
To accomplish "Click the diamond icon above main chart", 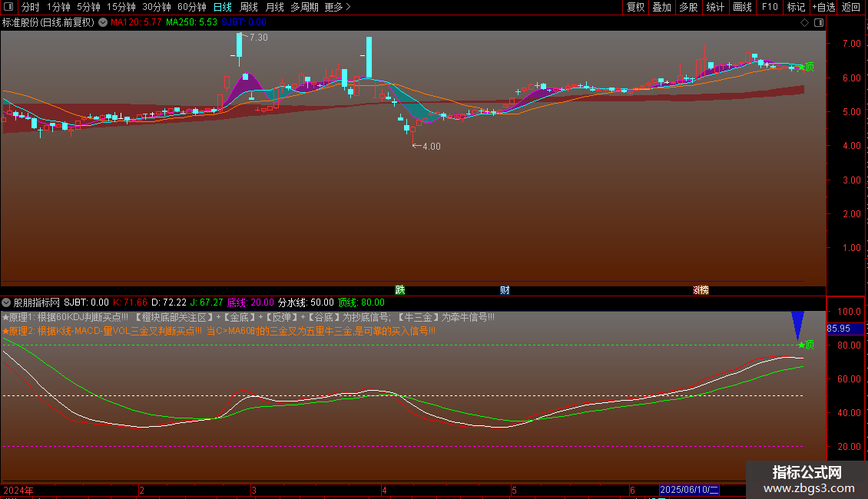I will 804,23.
